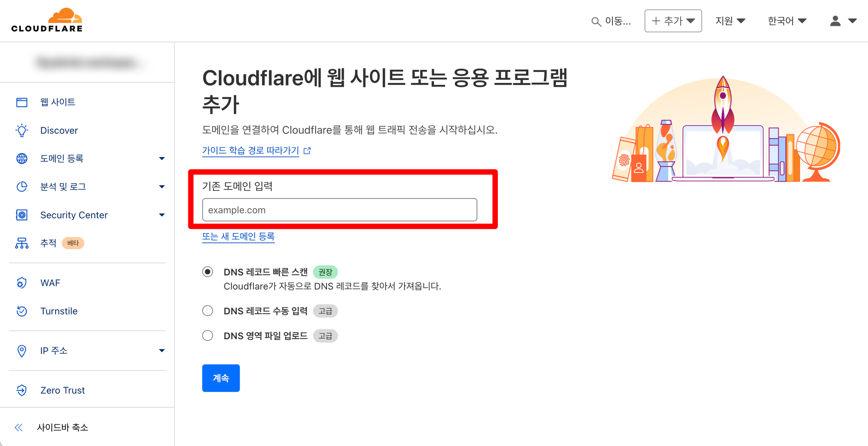
Task: Click the 분석 및 로그 pie chart icon
Action: point(22,187)
